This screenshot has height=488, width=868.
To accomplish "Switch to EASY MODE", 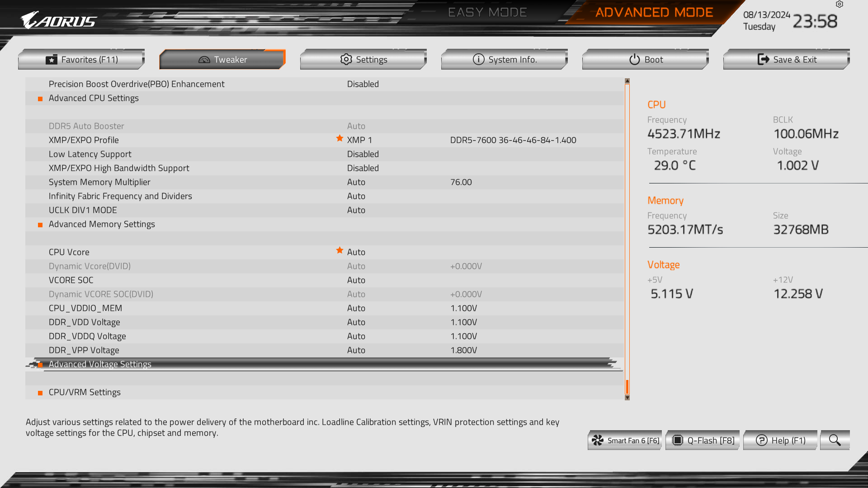I will tap(487, 12).
